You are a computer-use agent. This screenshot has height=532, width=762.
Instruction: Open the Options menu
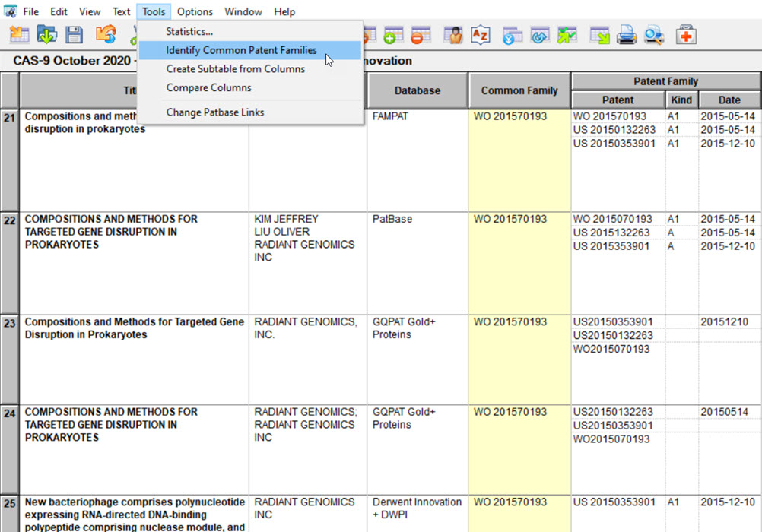[195, 11]
